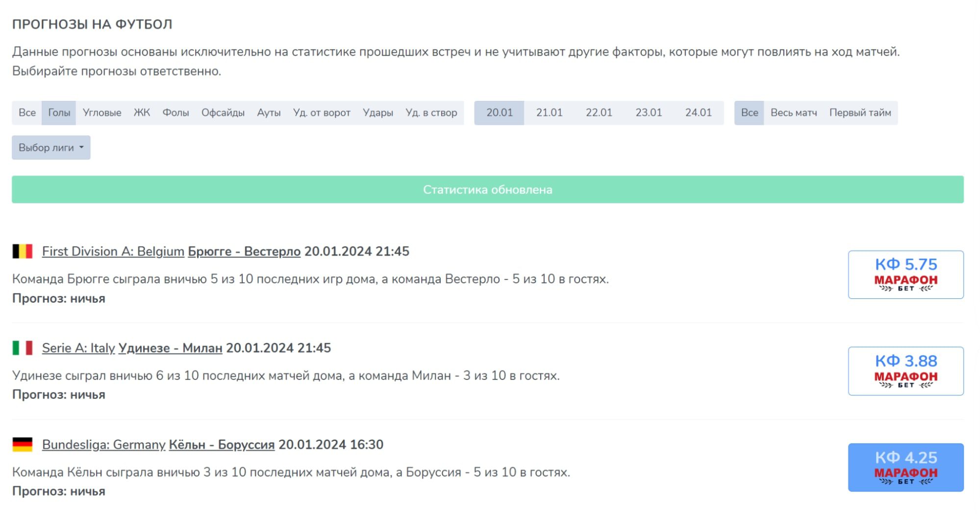The height and width of the screenshot is (515, 980).
Task: Click the Germany flag icon
Action: coord(22,444)
